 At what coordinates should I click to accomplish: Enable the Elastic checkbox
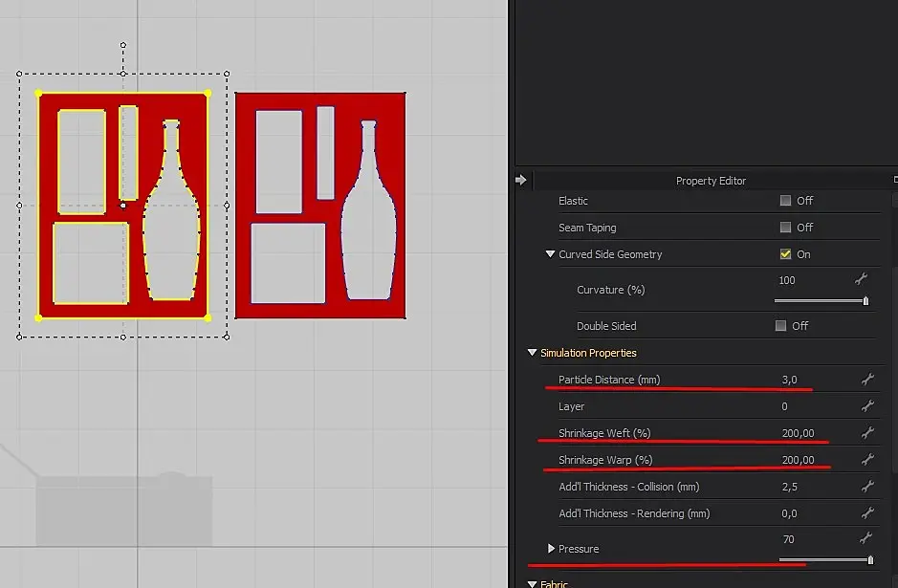pos(785,201)
